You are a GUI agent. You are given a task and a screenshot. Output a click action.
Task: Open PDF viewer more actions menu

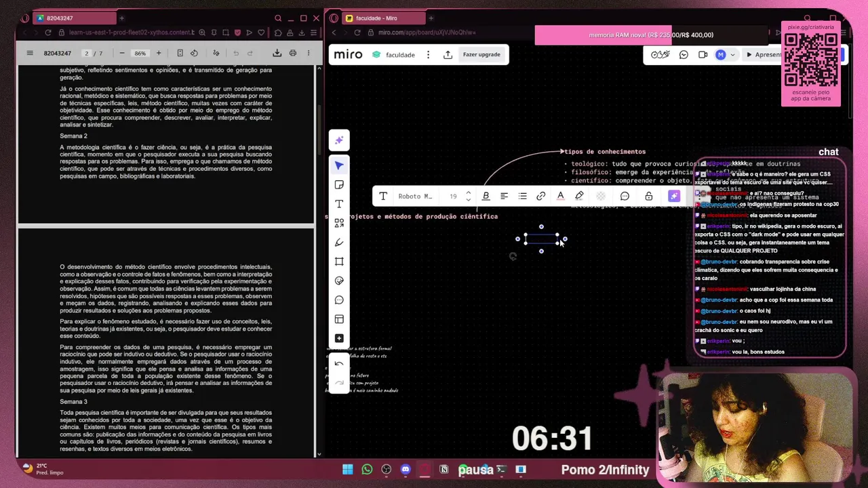pos(309,53)
